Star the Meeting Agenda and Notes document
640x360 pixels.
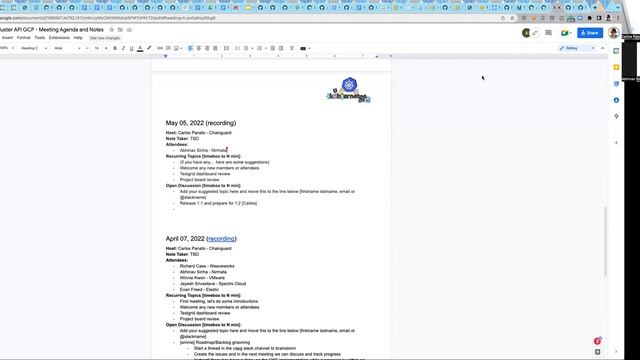pos(111,30)
